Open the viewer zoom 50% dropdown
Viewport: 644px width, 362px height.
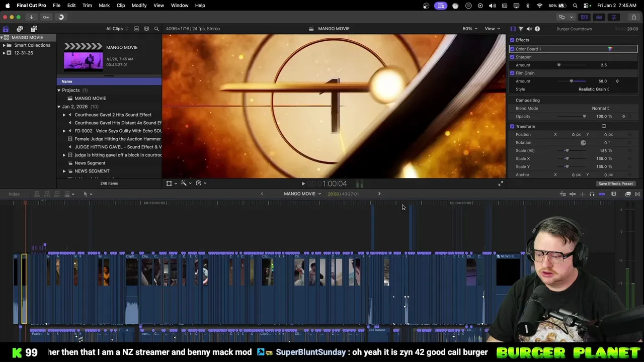tap(470, 29)
